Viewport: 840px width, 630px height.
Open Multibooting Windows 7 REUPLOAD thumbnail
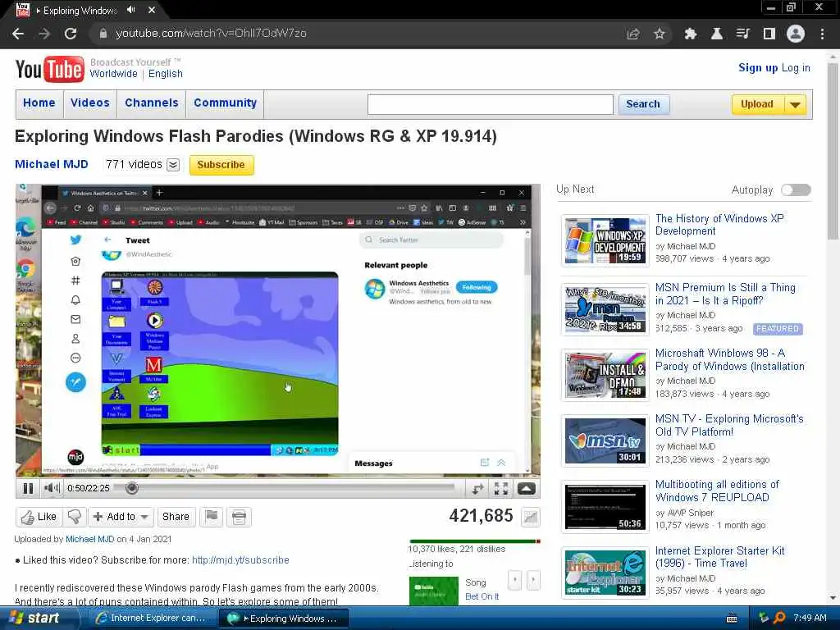605,506
